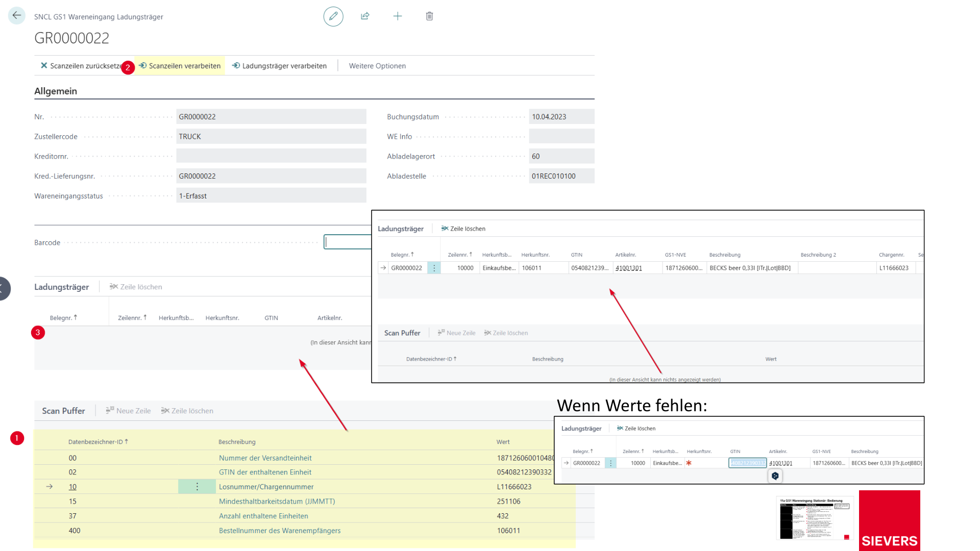Open row menu dots for Datenbezeichner 10

coord(197,487)
